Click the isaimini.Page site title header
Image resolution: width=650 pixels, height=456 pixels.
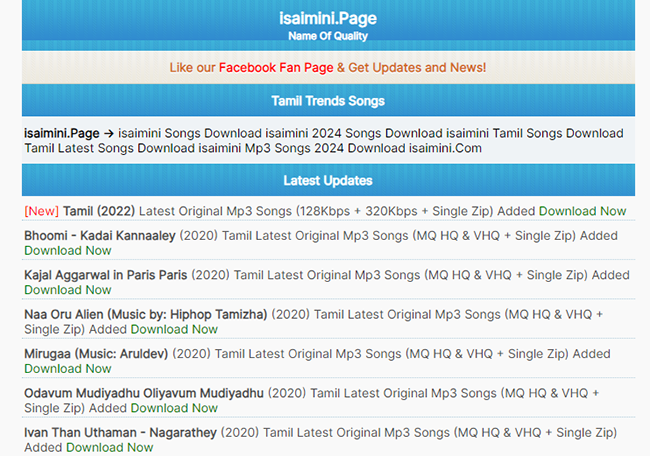click(327, 19)
